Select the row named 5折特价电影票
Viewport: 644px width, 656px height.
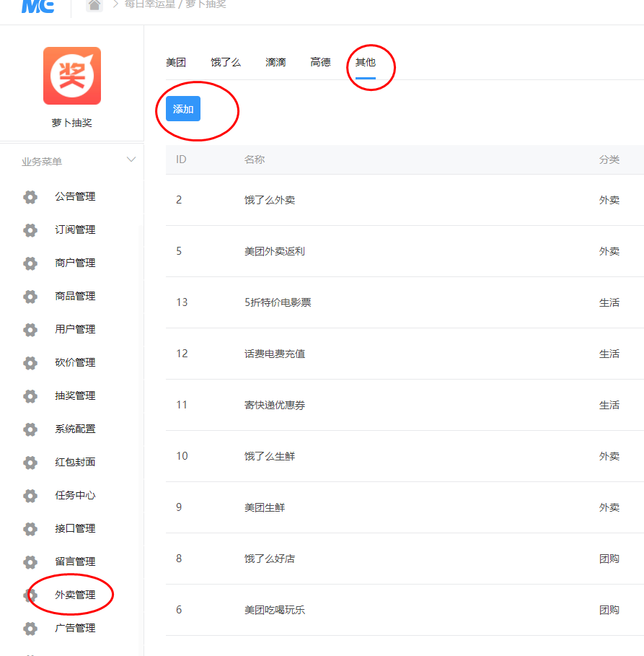(405, 302)
